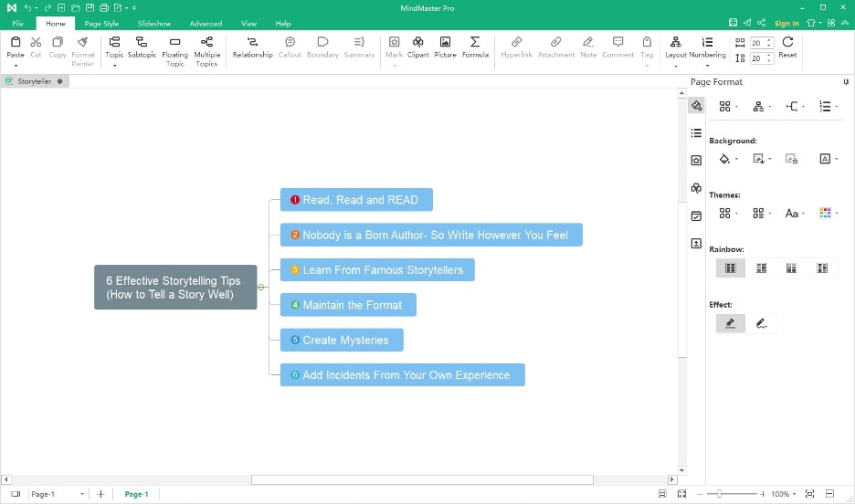Image resolution: width=855 pixels, height=504 pixels.
Task: Collapse branches using the central topic's minus toggle
Action: 260,287
